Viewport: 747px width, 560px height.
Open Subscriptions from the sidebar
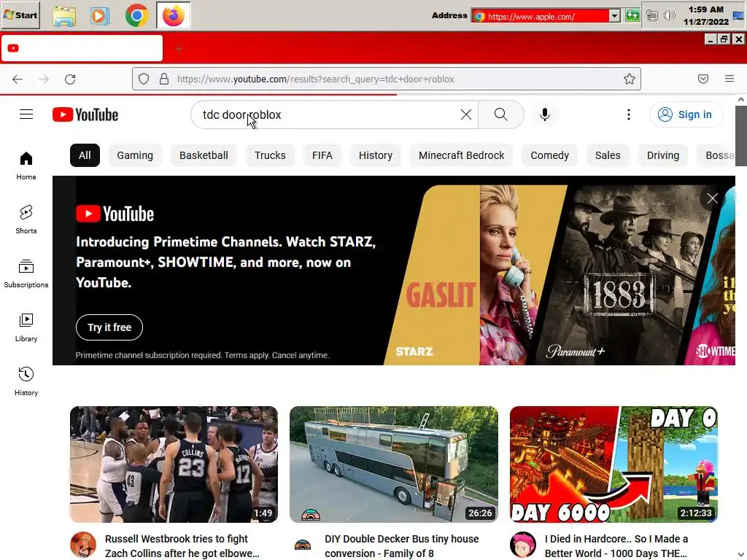[26, 273]
